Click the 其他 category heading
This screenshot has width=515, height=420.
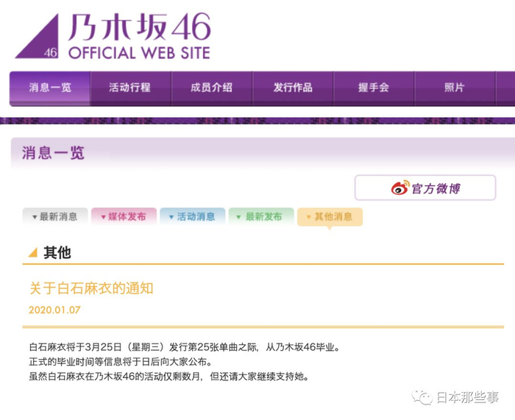point(57,252)
